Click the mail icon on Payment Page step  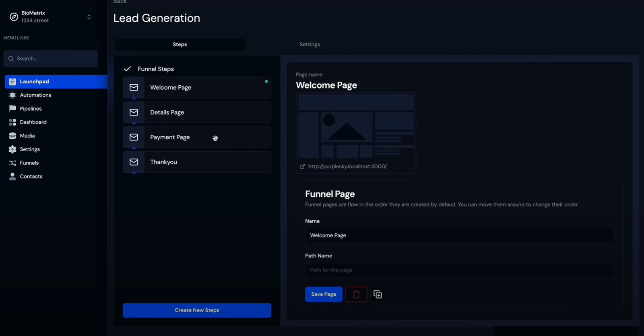[134, 137]
